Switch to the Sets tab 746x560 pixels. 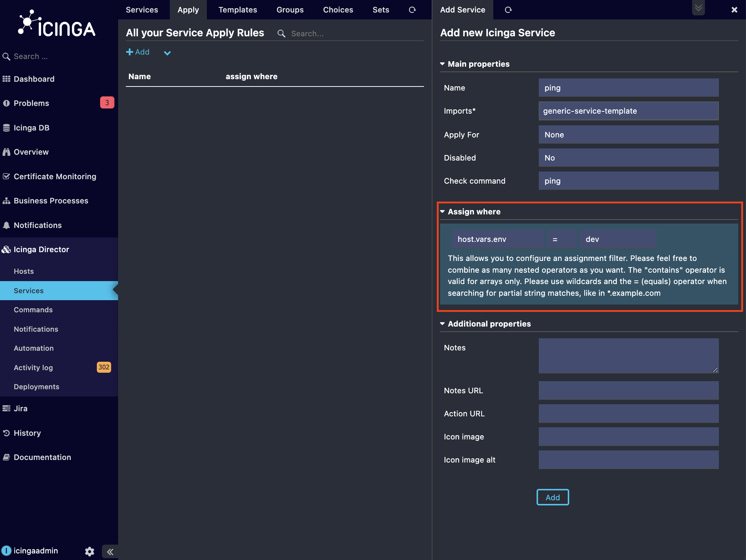[381, 10]
